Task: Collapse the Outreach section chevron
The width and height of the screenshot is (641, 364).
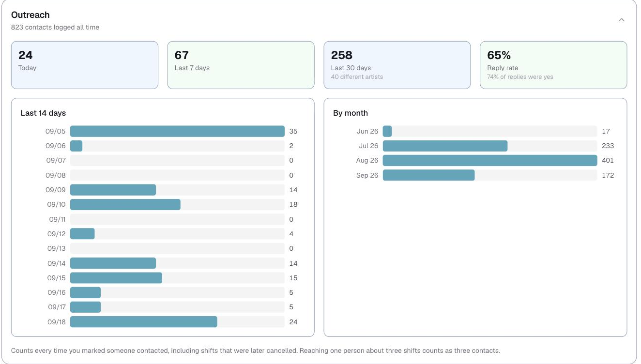Action: [x=622, y=20]
